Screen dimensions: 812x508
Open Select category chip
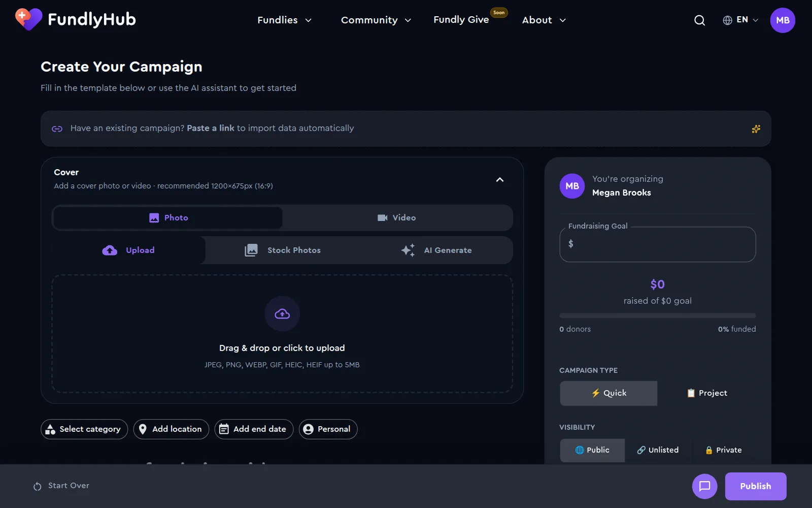coord(84,429)
